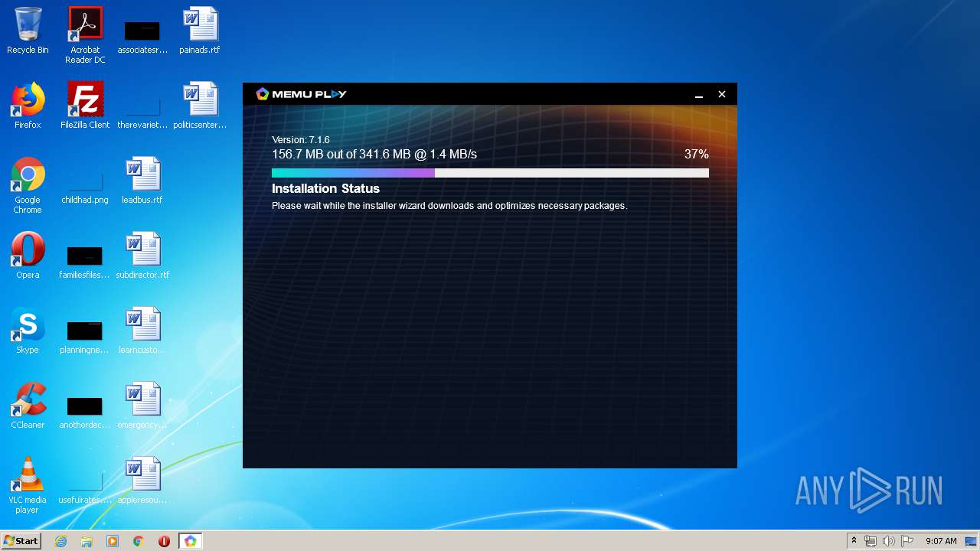Open Action Center flag icon
The width and height of the screenshot is (980, 551).
907,541
